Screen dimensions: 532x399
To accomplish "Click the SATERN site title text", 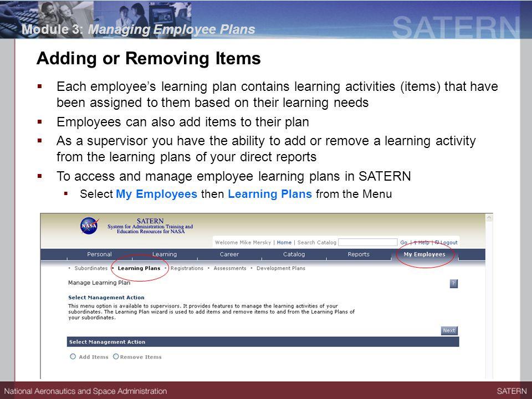I will pyautogui.click(x=150, y=226).
